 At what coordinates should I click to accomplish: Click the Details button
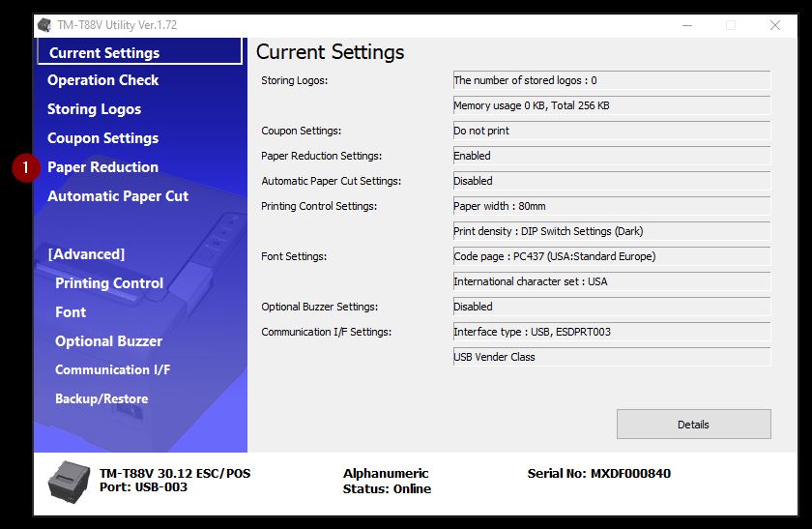pos(693,425)
